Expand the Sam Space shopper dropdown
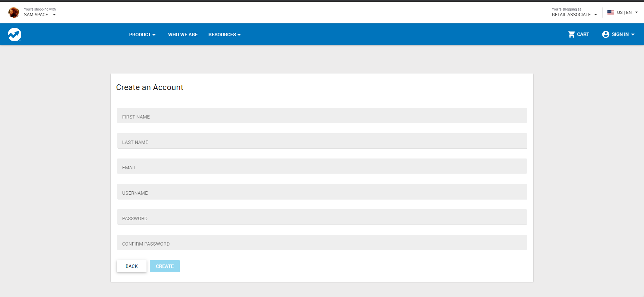This screenshot has width=644, height=297. 54,15
